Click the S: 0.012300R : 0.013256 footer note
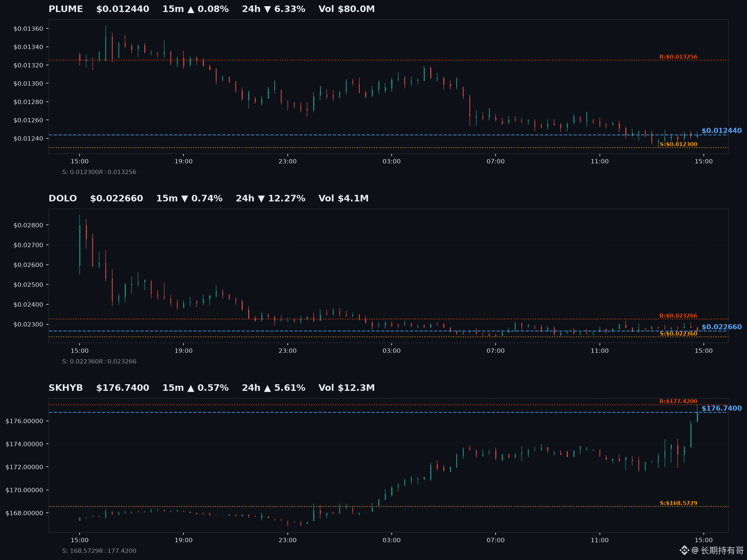This screenshot has height=560, width=747. pyautogui.click(x=99, y=172)
